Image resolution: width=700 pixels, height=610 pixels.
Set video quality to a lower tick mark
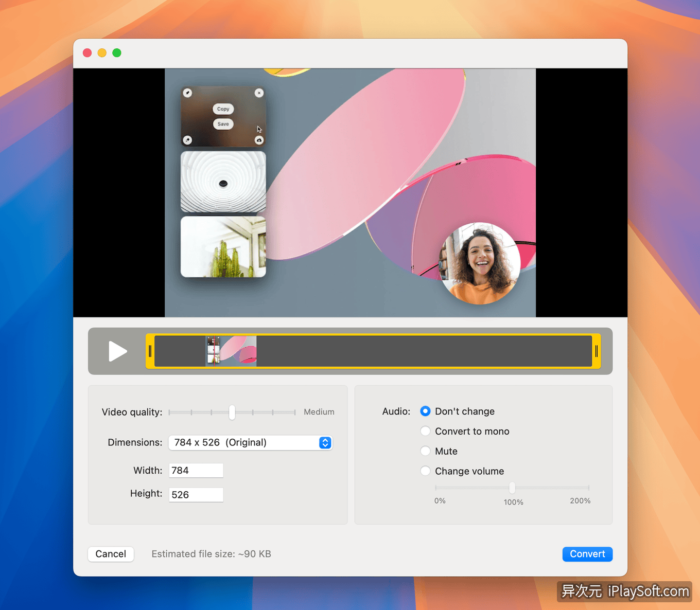tap(212, 412)
